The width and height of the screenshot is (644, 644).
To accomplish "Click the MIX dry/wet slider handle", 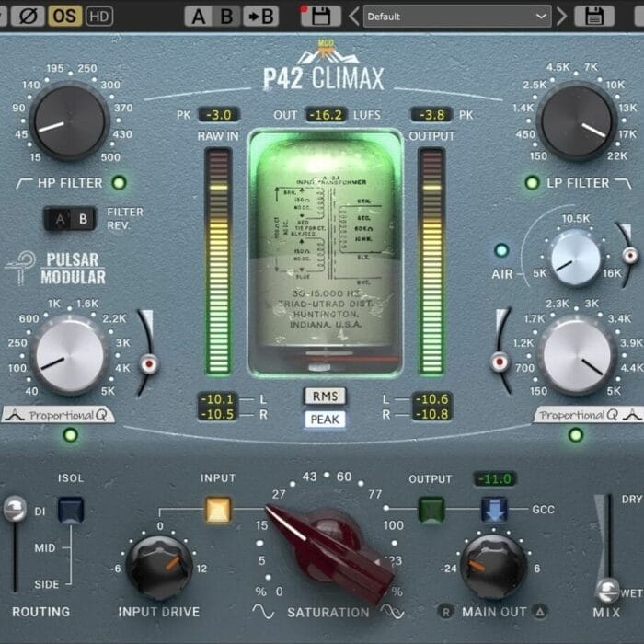I will 607,591.
